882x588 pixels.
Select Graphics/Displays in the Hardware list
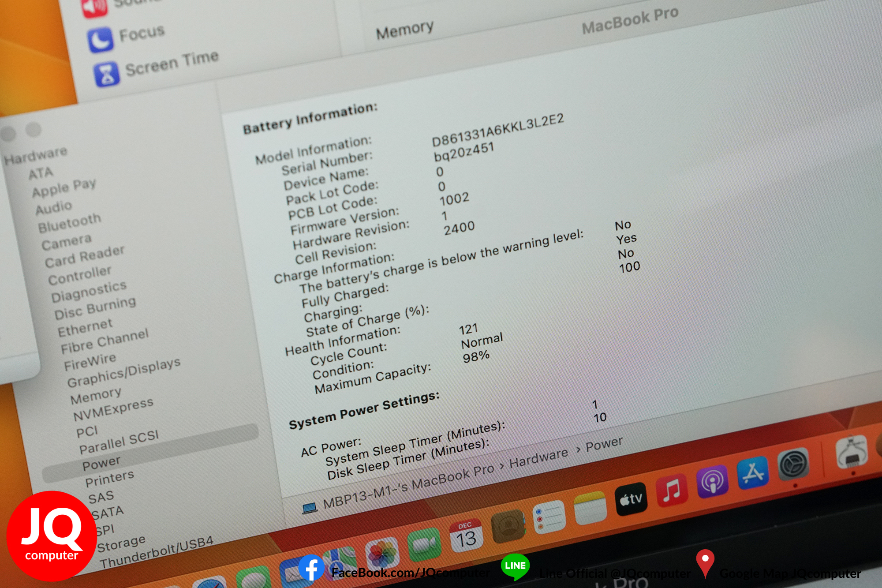coord(124,372)
